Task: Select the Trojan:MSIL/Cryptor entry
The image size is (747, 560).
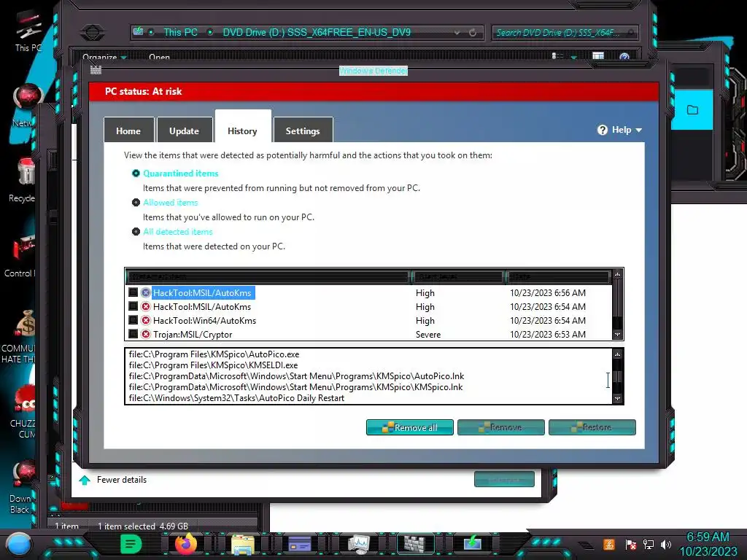Action: point(193,334)
